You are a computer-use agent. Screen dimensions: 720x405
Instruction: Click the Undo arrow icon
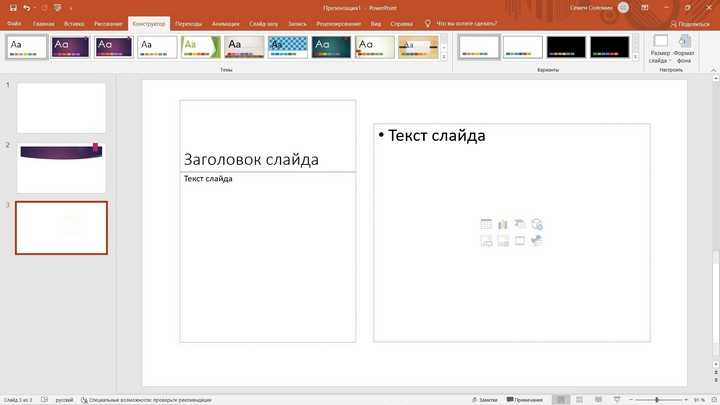click(27, 7)
